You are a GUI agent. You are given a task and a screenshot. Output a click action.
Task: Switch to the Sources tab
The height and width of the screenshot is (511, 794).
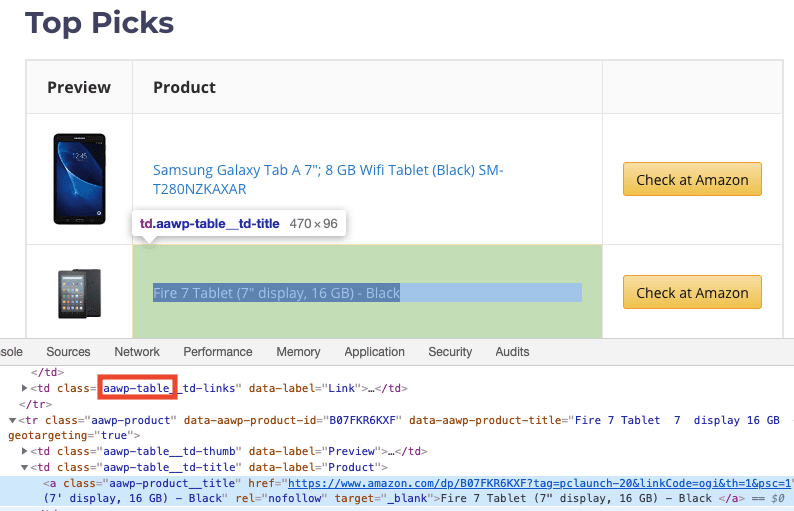coord(68,352)
